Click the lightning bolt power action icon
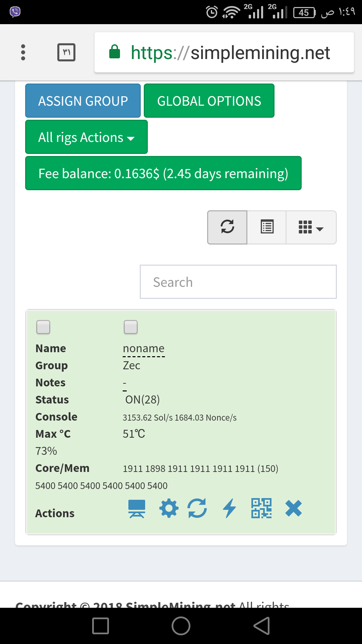This screenshot has height=644, width=362. click(x=230, y=508)
